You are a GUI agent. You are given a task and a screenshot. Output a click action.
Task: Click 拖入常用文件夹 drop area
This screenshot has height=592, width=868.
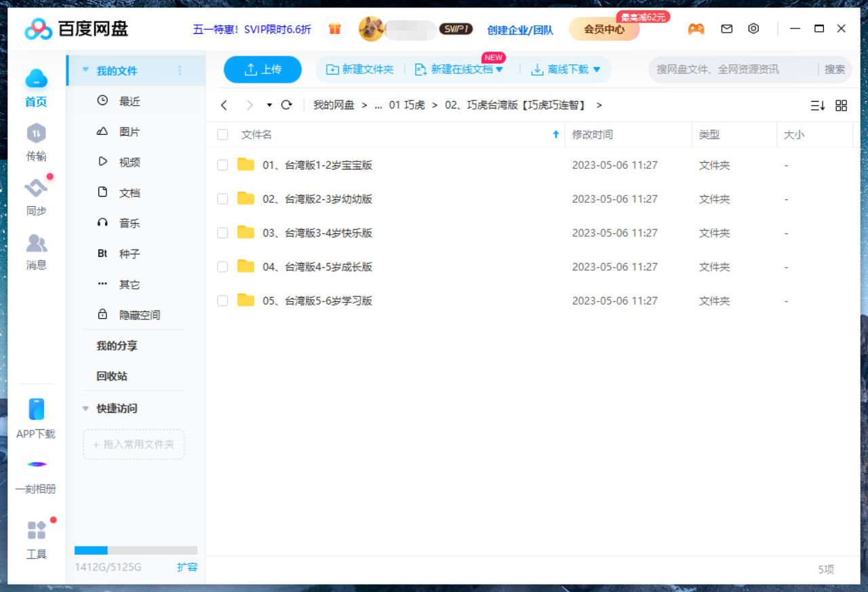tap(134, 444)
